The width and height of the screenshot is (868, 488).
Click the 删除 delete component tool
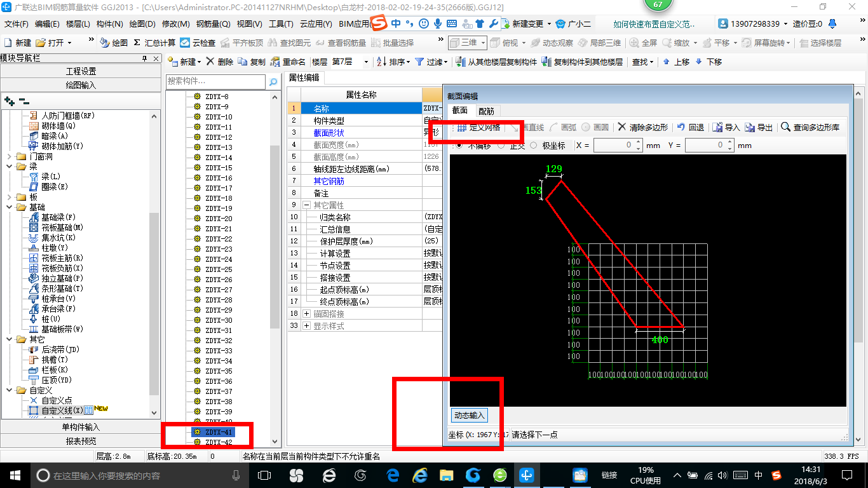click(220, 62)
